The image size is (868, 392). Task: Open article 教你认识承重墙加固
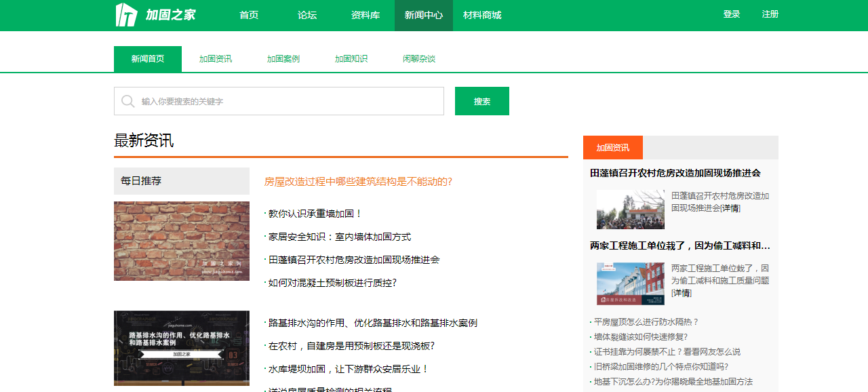coord(315,214)
